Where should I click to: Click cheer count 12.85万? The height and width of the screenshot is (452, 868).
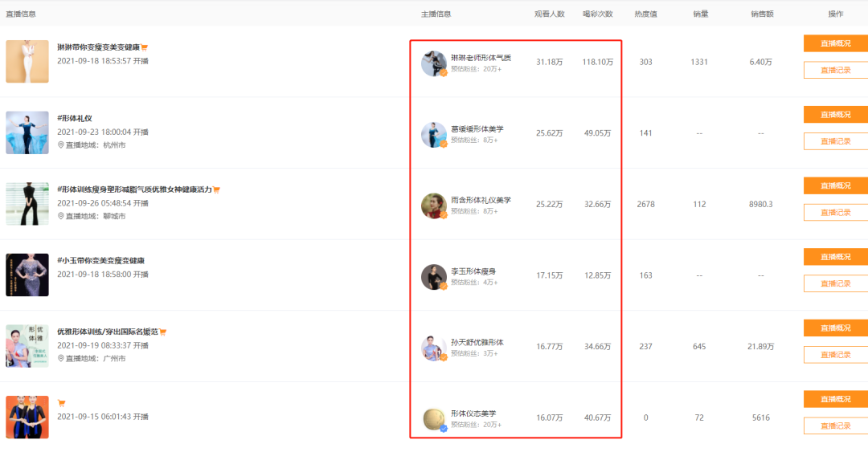pos(598,275)
